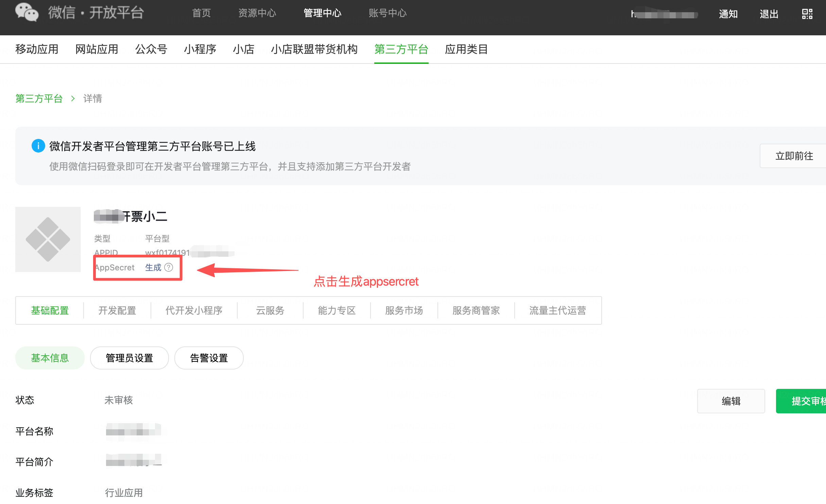The width and height of the screenshot is (826, 504).
Task: Click the WeChat logo icon in header
Action: pyautogui.click(x=27, y=12)
